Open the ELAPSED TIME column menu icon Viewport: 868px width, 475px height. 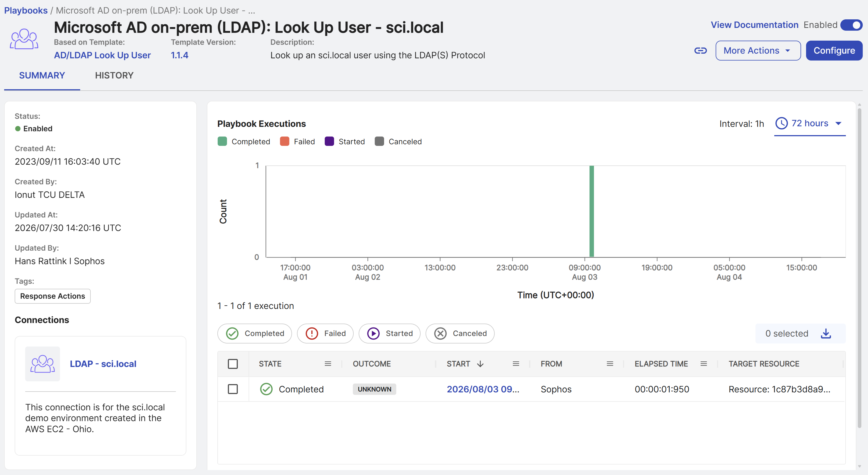(x=703, y=364)
